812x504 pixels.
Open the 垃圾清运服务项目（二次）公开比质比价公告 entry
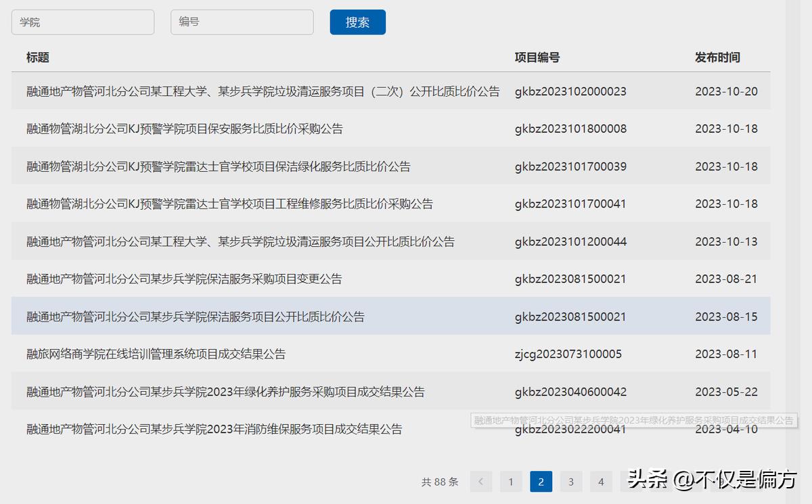click(263, 91)
